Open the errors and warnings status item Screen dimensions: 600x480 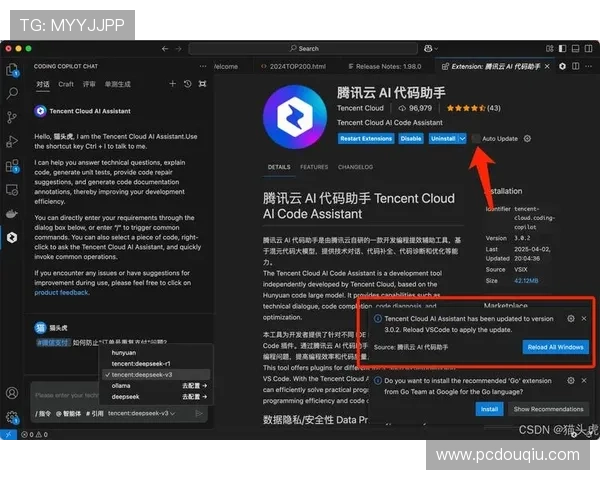point(34,434)
